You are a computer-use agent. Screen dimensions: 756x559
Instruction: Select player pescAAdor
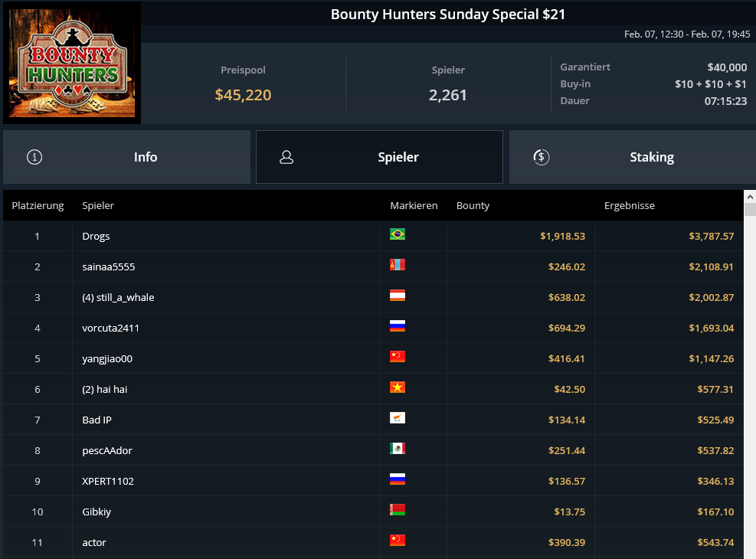(107, 450)
